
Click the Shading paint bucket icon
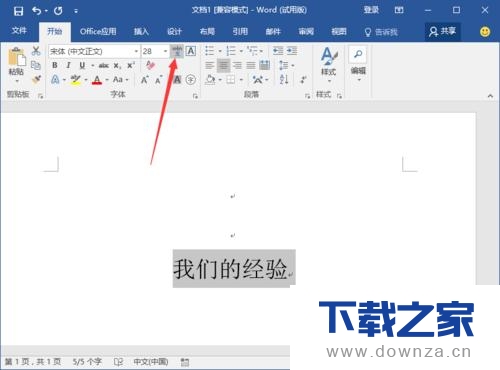210,80
